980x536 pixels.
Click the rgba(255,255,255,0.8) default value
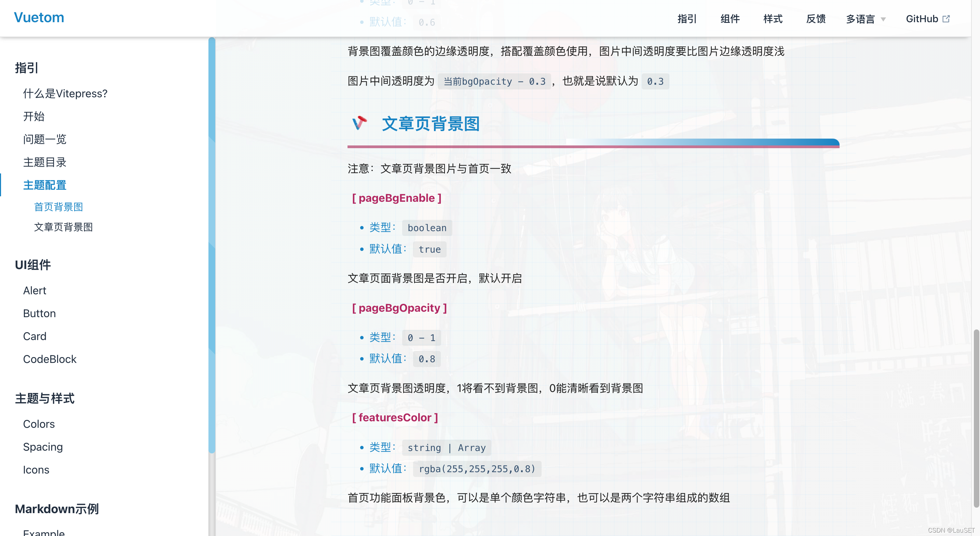tap(477, 469)
